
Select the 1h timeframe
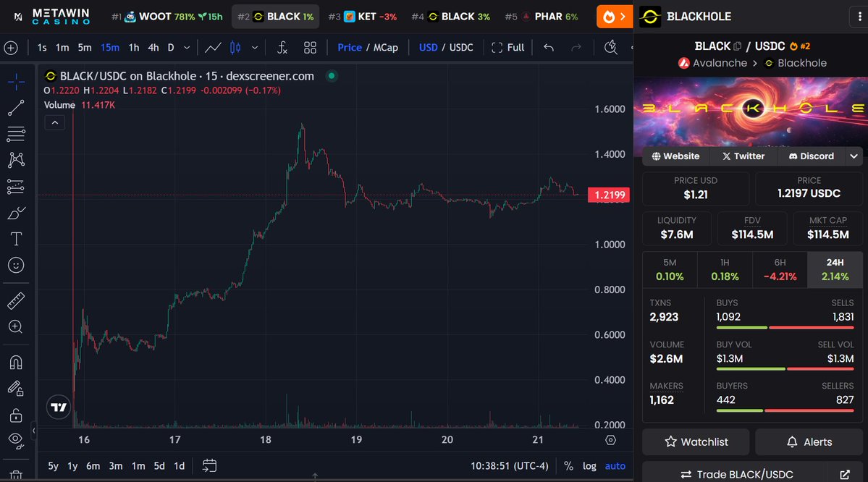pyautogui.click(x=134, y=48)
